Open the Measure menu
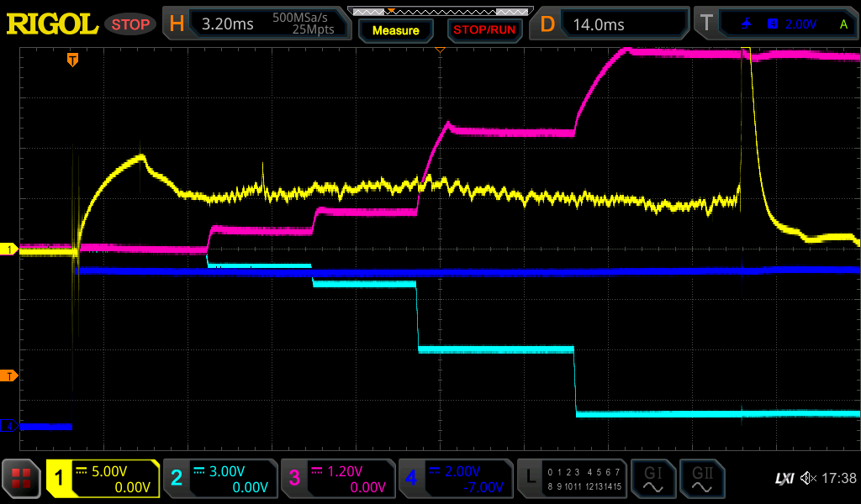Screen dimensions: 861x504 (395, 30)
